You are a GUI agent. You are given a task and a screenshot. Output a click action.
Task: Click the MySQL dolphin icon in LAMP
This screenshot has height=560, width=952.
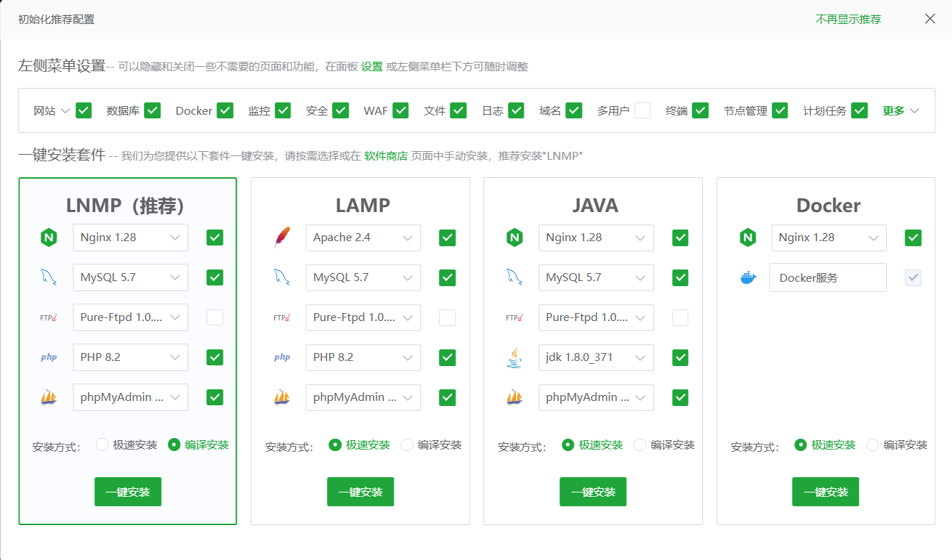click(282, 277)
